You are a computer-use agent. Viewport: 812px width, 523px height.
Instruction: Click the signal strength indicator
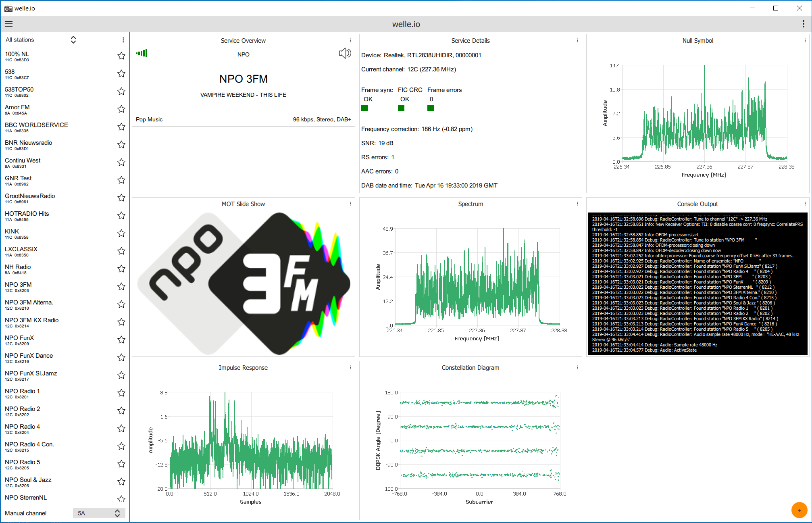click(142, 53)
